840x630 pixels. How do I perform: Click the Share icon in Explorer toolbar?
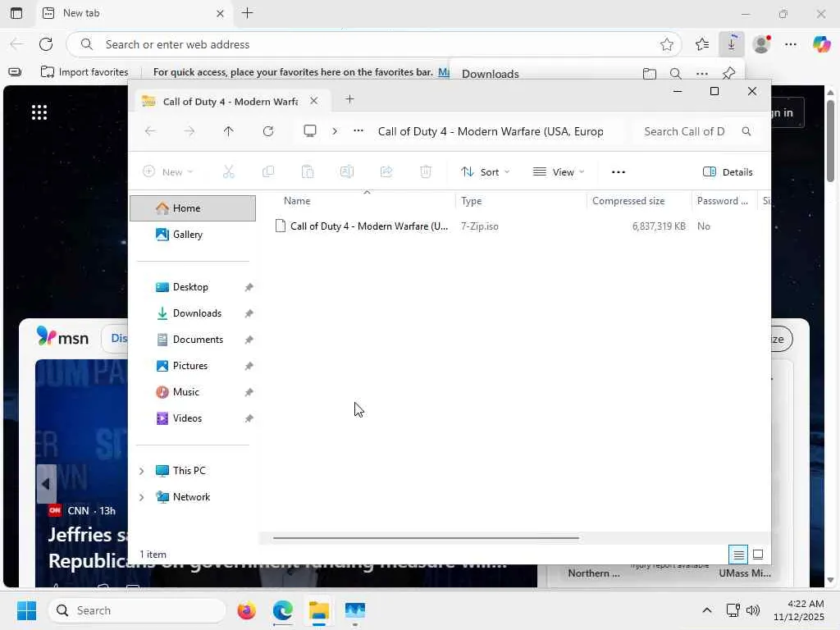(386, 172)
